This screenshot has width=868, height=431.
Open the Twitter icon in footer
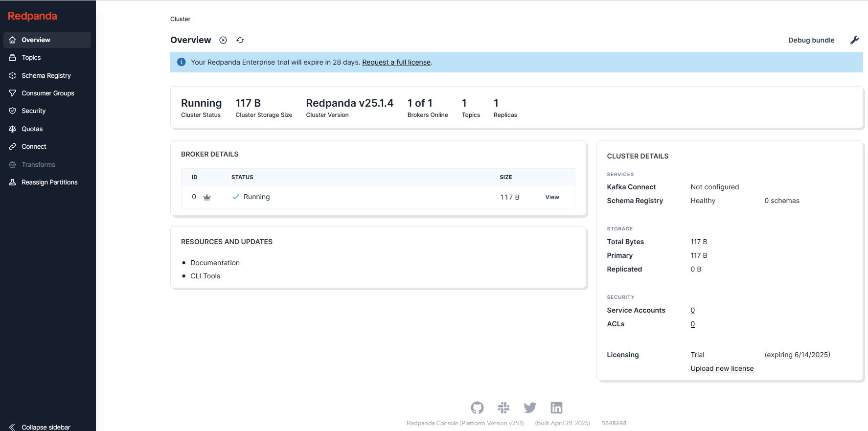(530, 408)
